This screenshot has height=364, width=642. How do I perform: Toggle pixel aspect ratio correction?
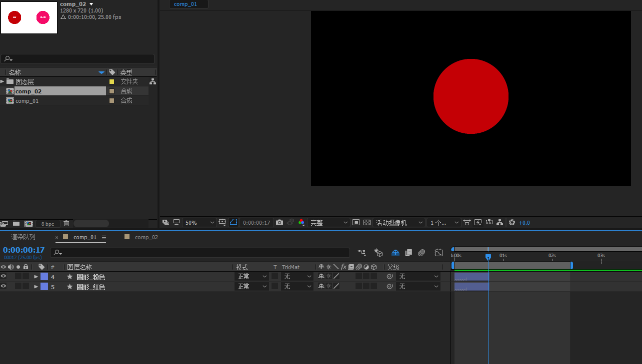pyautogui.click(x=467, y=222)
